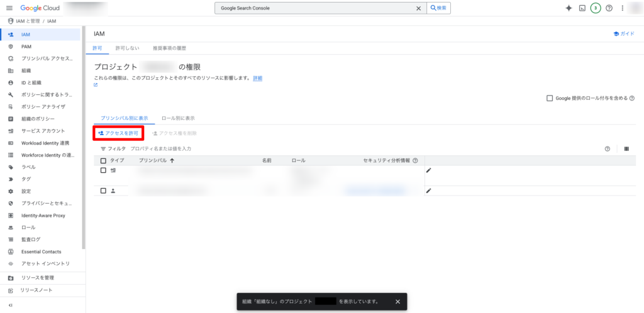Screen dimensions: 644x313
Task: Clear the search box text
Action: coord(419,8)
